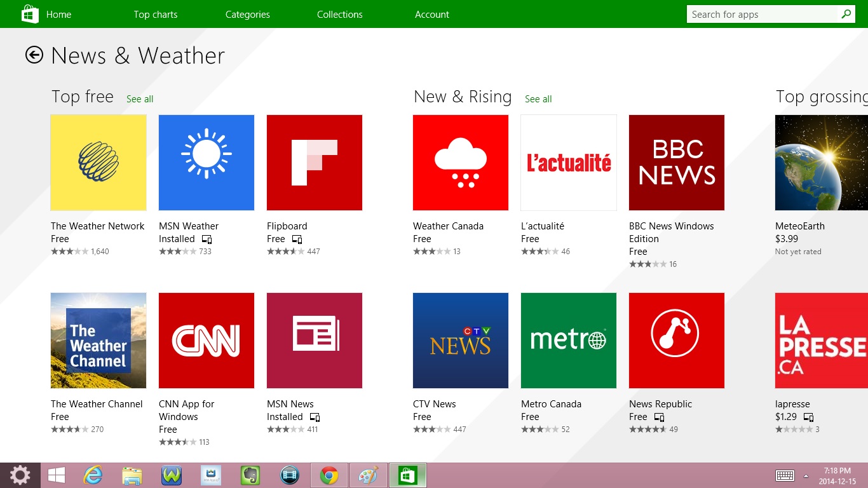Click the Top grossing section heading
This screenshot has height=488, width=868.
(x=822, y=97)
